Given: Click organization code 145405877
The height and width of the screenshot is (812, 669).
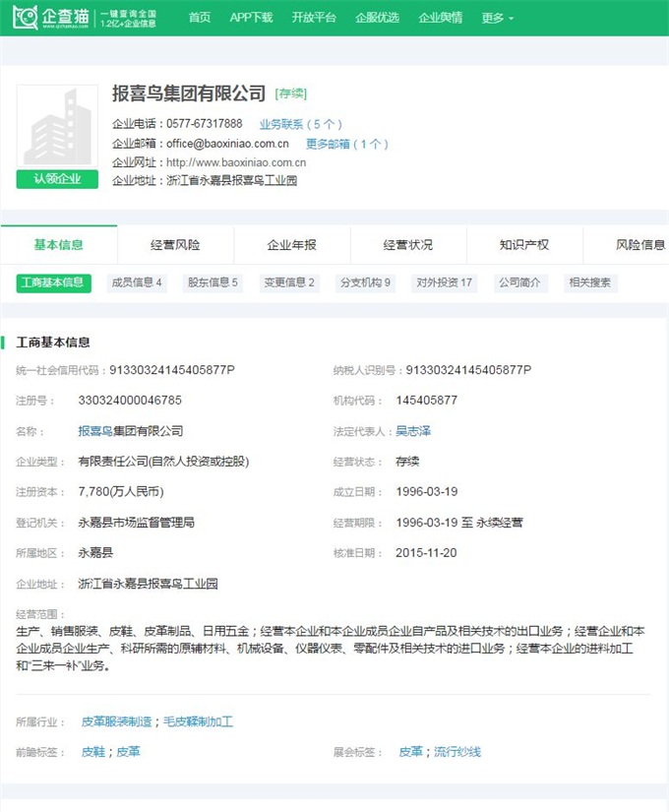Looking at the screenshot, I should 427,401.
